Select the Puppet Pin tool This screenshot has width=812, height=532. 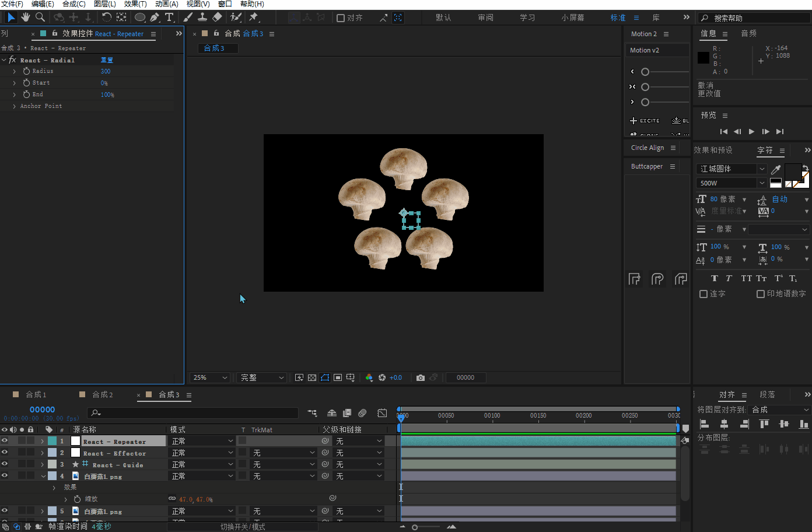tap(254, 17)
